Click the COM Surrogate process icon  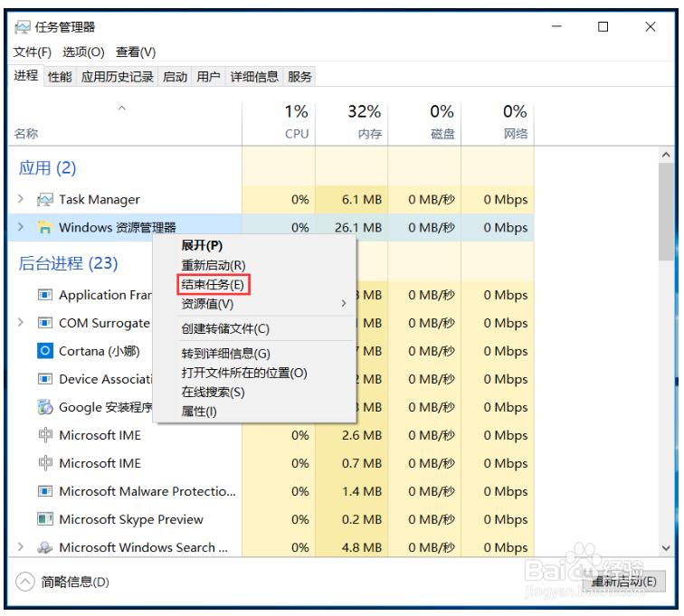coord(45,323)
